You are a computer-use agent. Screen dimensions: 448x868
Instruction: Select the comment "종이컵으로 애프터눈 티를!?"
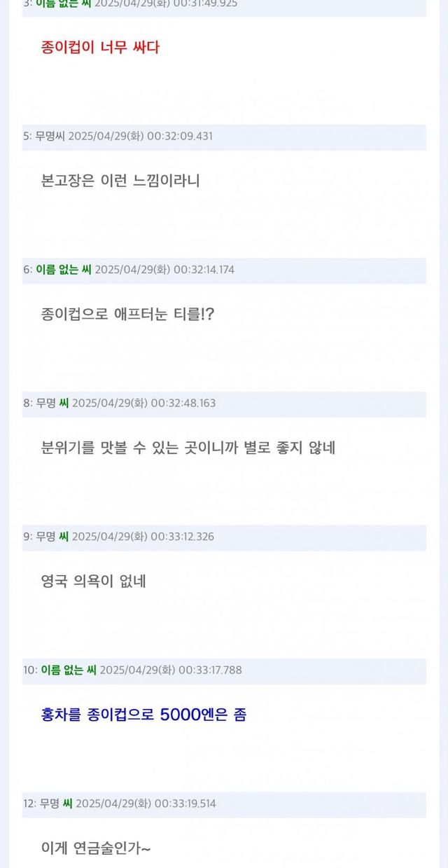[127, 314]
